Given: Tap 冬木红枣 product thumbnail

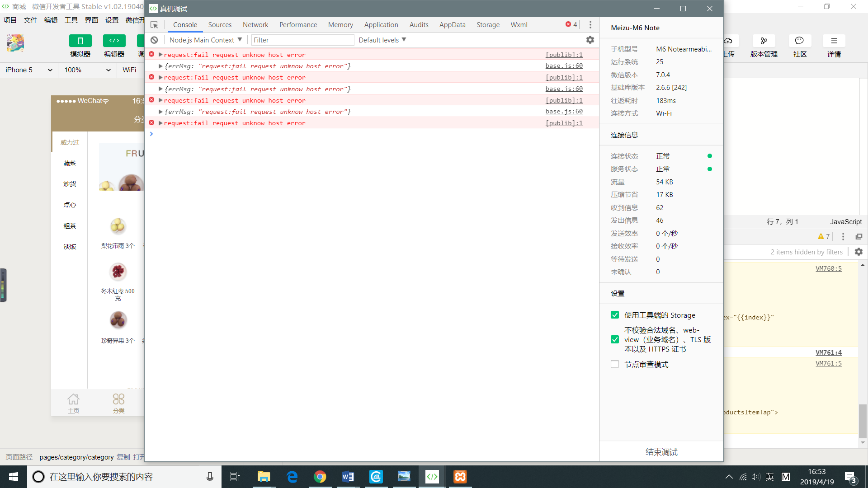Looking at the screenshot, I should pos(118,272).
